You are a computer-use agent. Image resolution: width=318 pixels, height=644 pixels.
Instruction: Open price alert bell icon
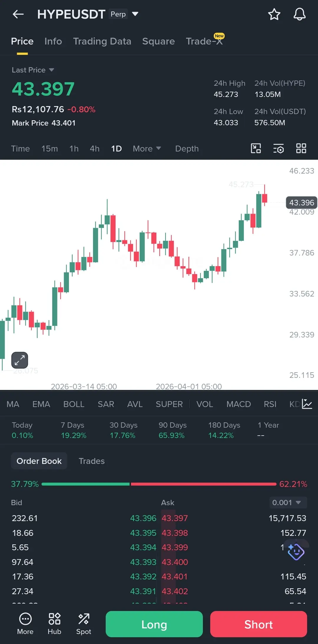pos(299,14)
